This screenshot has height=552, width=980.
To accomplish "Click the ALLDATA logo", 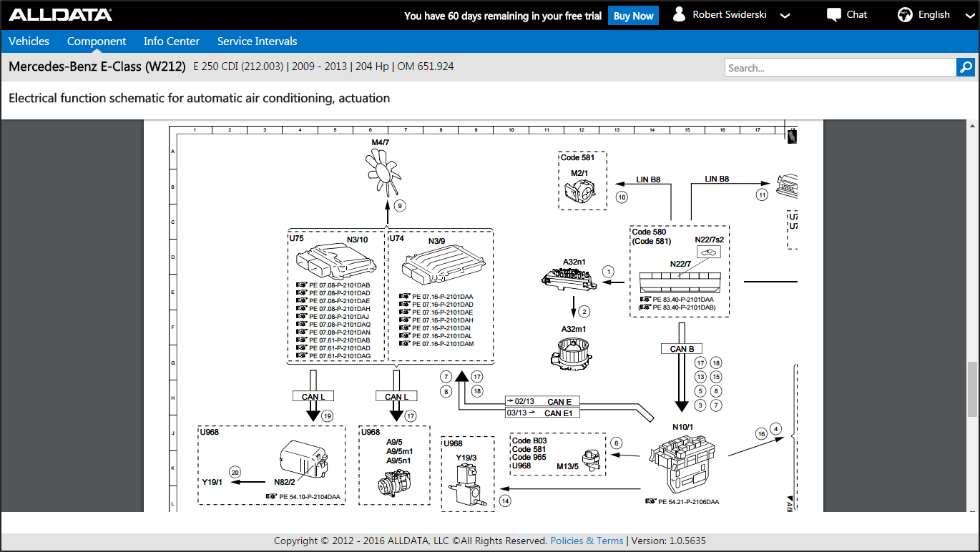I will 60,15.
